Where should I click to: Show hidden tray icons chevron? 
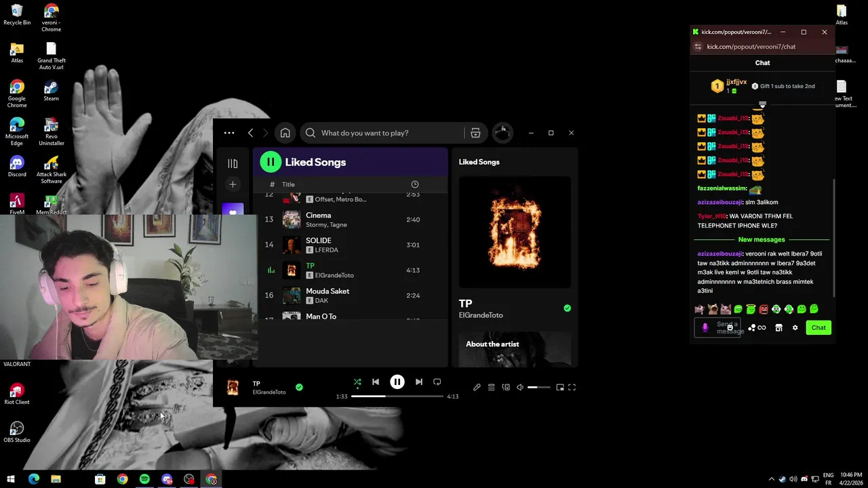click(x=771, y=479)
